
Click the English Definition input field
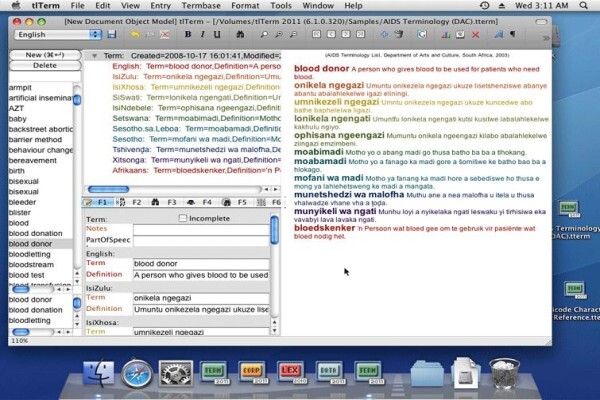pyautogui.click(x=201, y=275)
